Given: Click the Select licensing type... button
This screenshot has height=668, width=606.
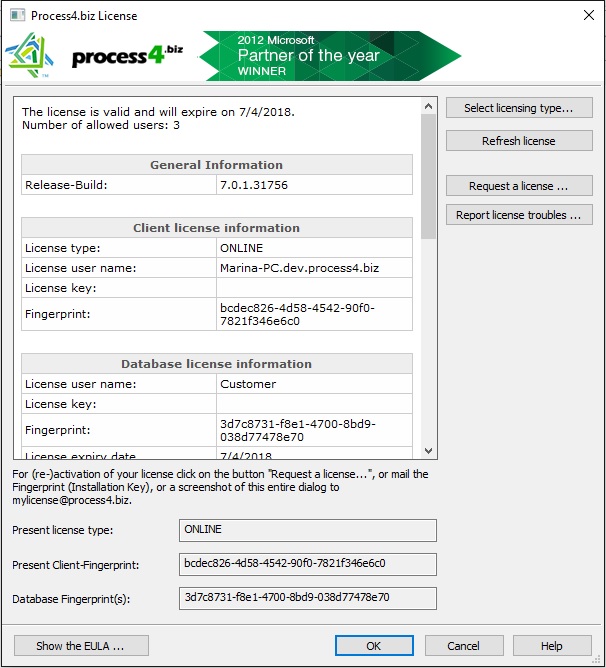Looking at the screenshot, I should pos(519,108).
